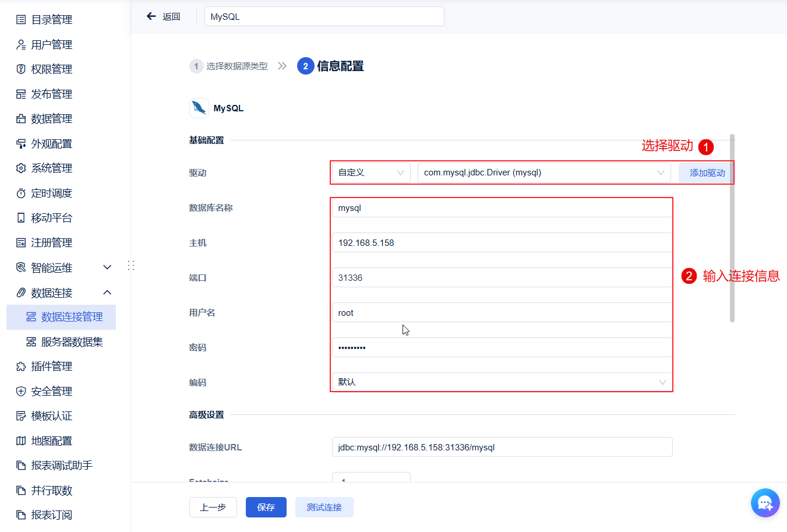This screenshot has width=787, height=532.
Task: Click the 系统管理 gear icon
Action: [x=21, y=168]
